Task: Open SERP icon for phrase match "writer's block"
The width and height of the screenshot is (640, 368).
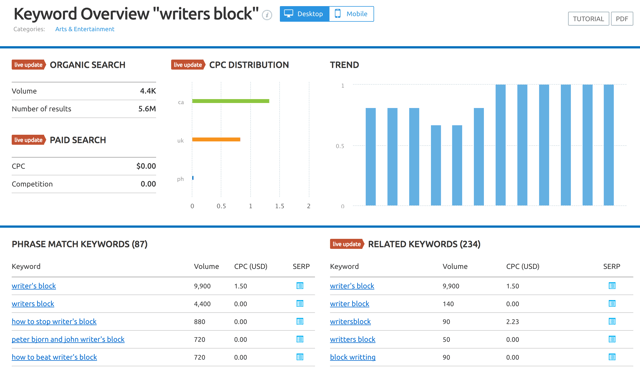Action: [300, 286]
